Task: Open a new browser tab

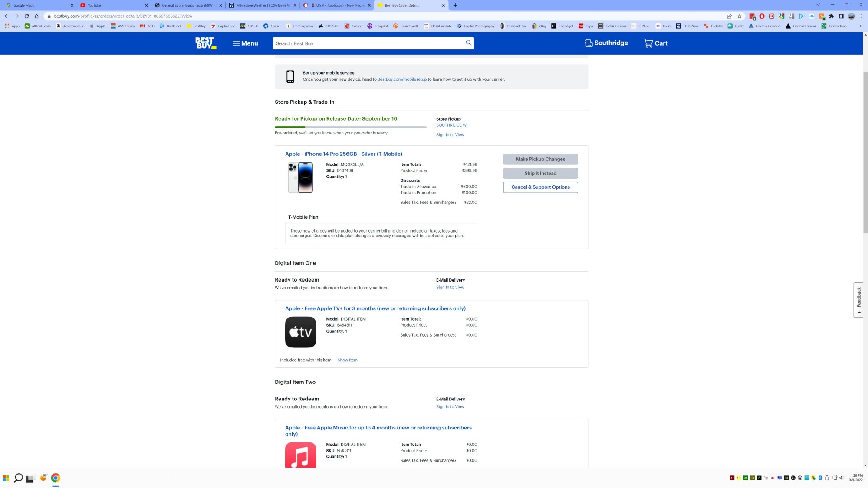Action: [455, 5]
